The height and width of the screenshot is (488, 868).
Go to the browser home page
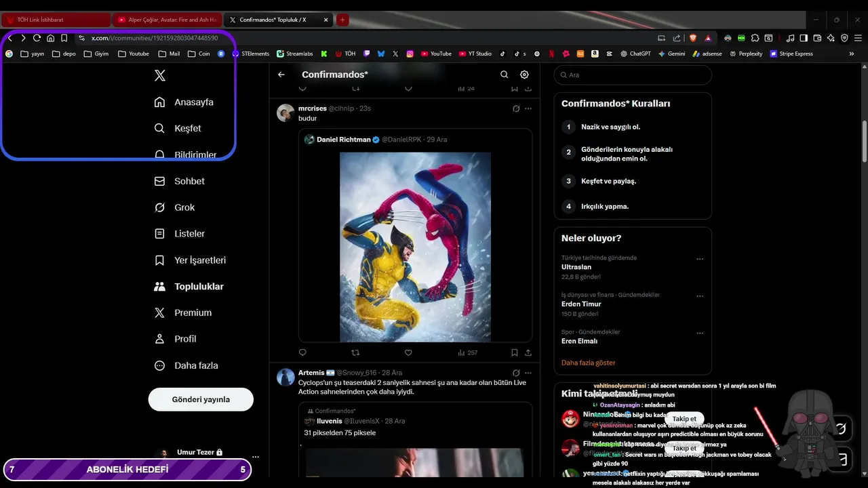coord(50,38)
